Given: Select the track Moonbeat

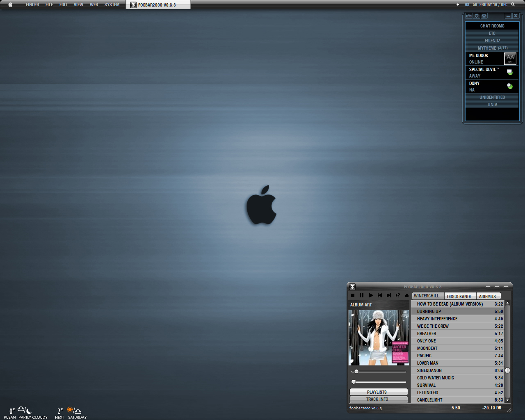Looking at the screenshot, I should point(458,348).
